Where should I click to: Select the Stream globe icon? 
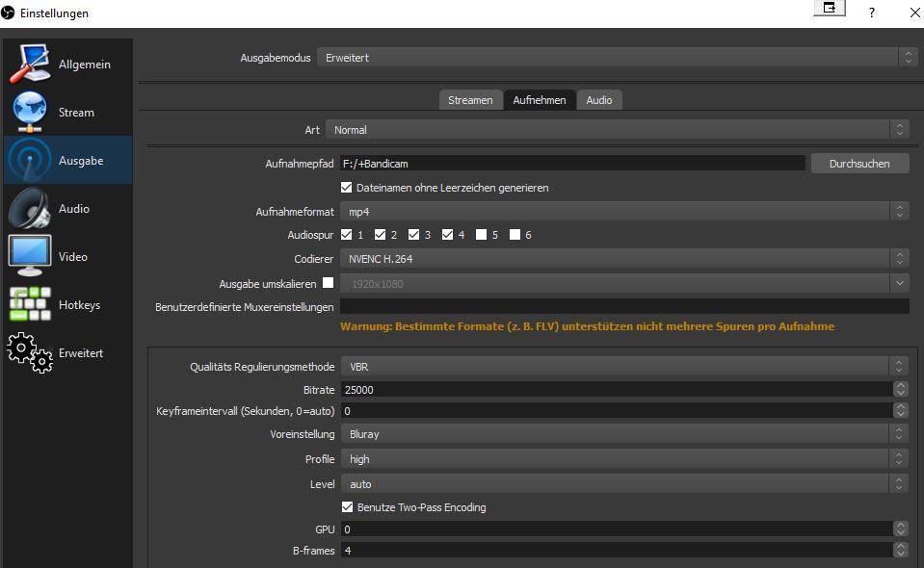coord(30,112)
